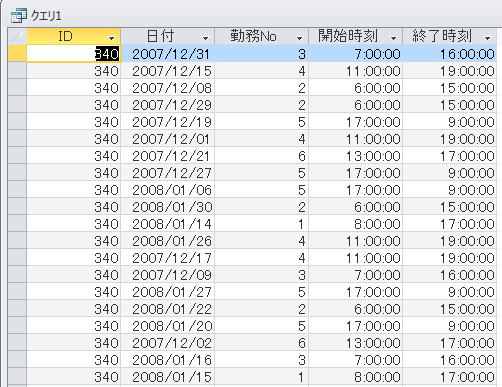Click the highlighted ID cell in the 2007/12/31 row
502x387 pixels.
point(73,54)
